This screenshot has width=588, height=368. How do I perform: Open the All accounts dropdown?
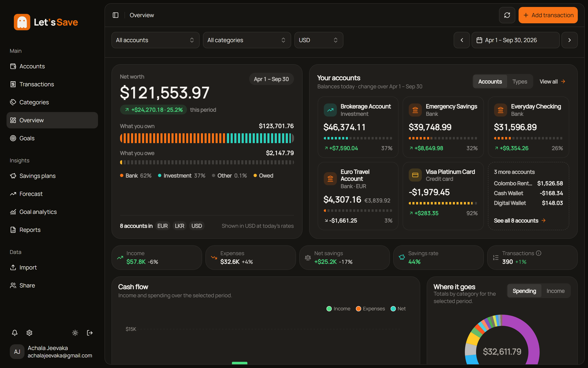pyautogui.click(x=156, y=40)
